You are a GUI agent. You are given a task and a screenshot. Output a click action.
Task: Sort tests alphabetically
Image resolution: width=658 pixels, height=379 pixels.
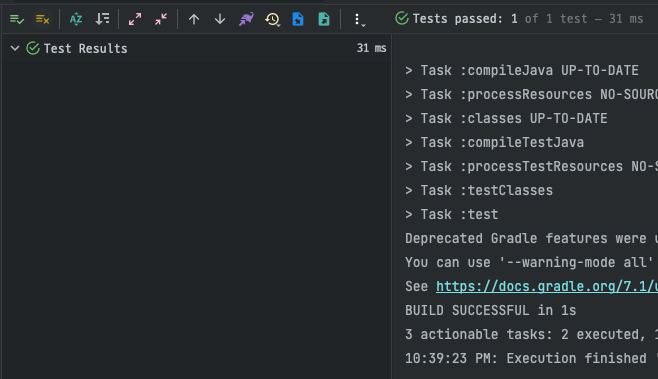[x=76, y=19]
